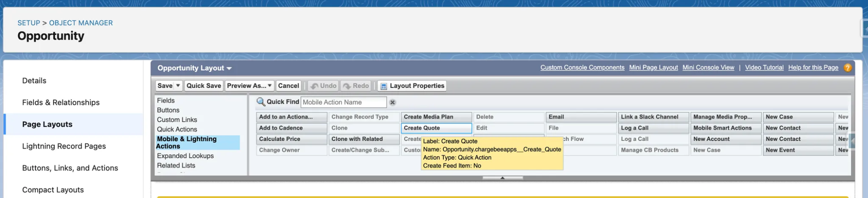Select the Create Quote action
Screen dimensions: 868x198
point(436,128)
